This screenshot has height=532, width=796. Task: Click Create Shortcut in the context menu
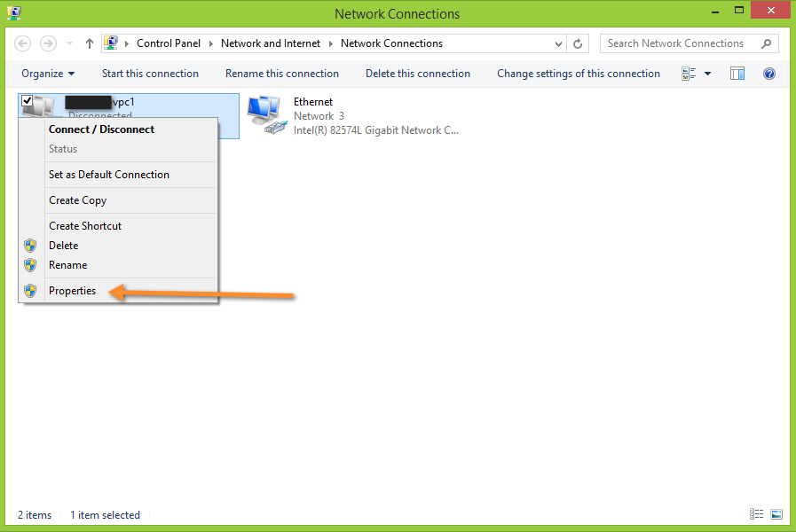[x=84, y=225]
